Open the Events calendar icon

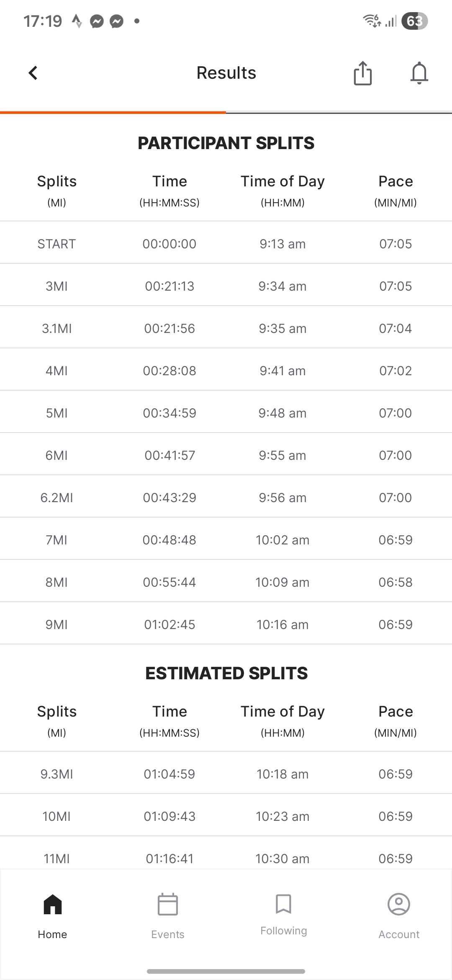168,905
